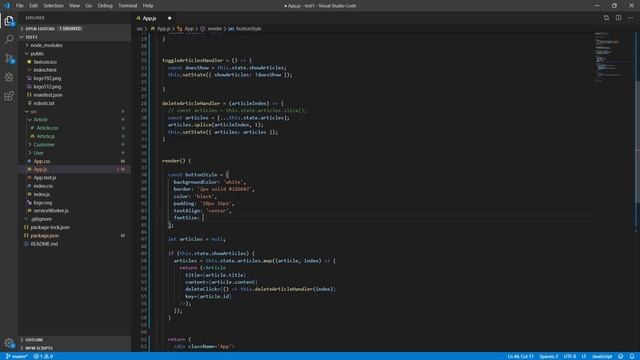640x360 pixels.
Task: Click the master branch status item
Action: (16, 356)
